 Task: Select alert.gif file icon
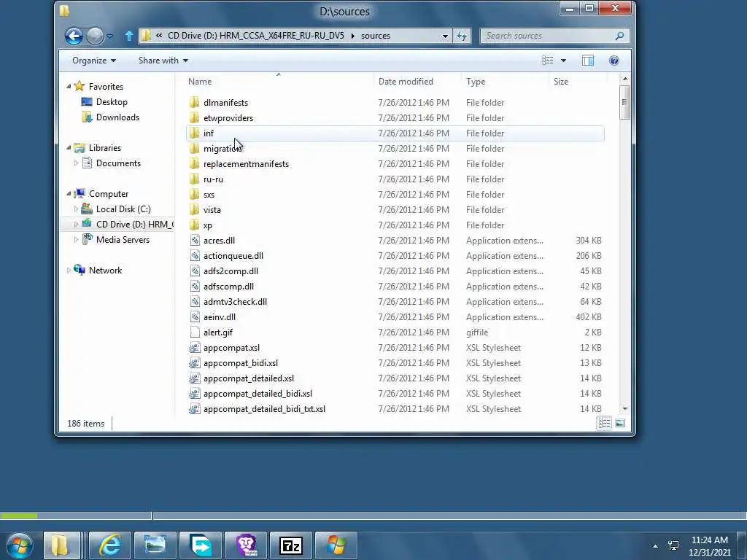(x=194, y=332)
